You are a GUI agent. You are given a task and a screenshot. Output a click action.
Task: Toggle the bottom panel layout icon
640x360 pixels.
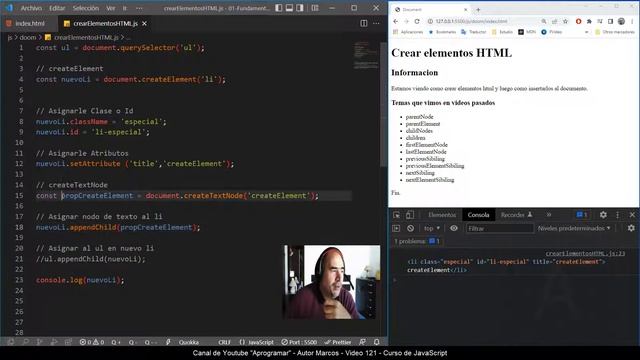click(289, 8)
